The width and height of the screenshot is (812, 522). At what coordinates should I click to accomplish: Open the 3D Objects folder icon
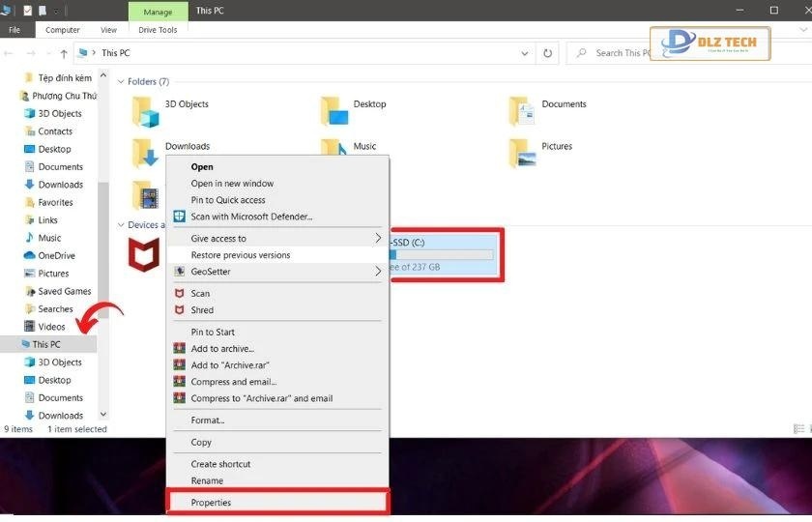pyautogui.click(x=146, y=111)
